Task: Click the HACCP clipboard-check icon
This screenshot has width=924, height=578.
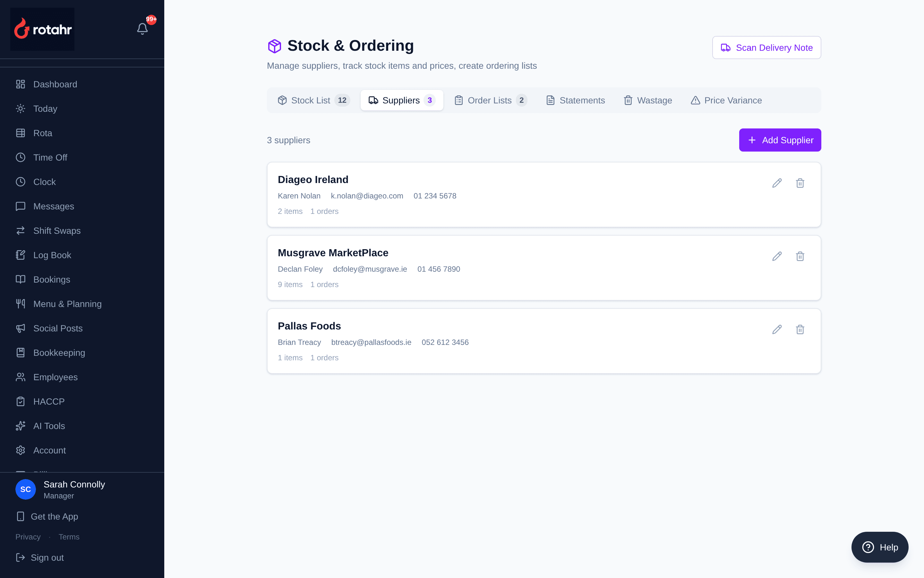Action: [x=21, y=401]
